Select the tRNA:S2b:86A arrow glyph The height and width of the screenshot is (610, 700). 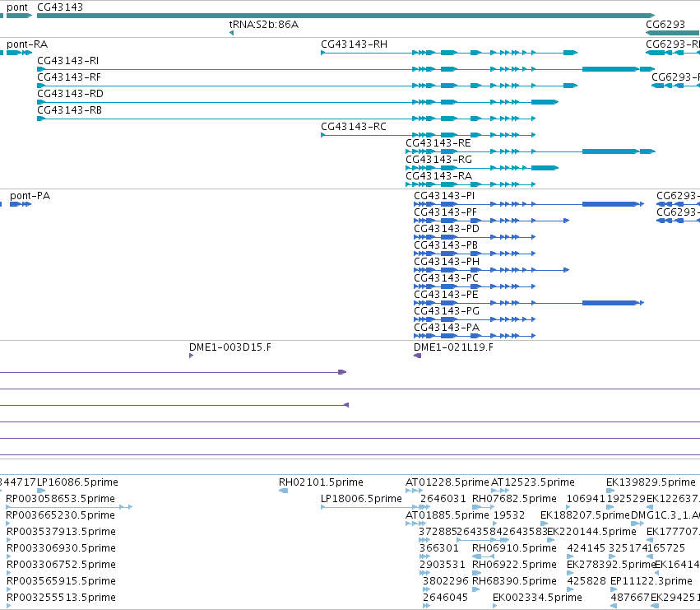231,33
